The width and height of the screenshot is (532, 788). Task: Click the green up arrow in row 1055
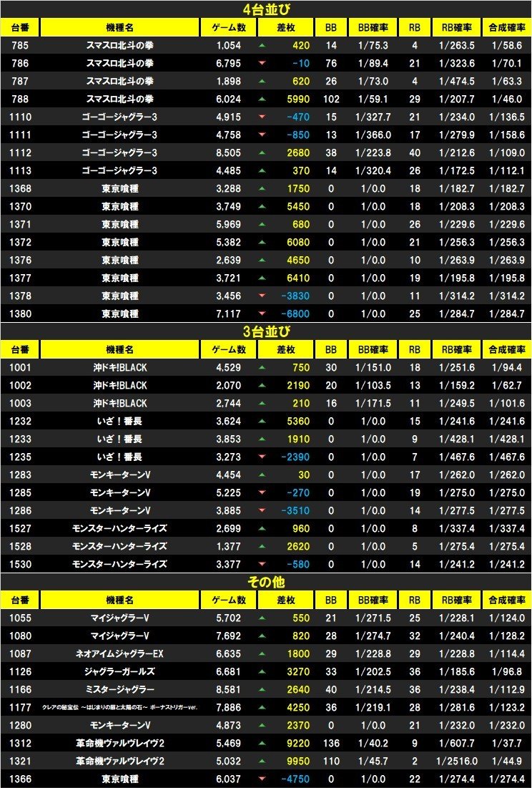click(262, 618)
